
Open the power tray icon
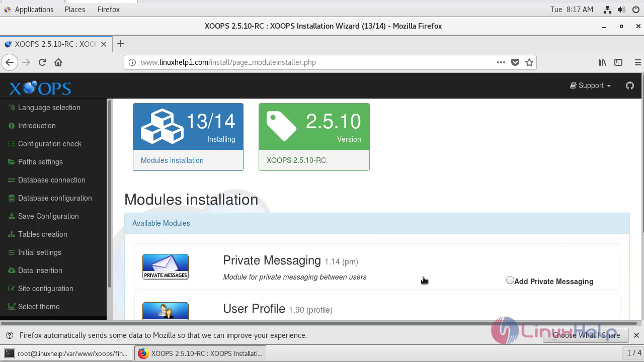pyautogui.click(x=635, y=10)
